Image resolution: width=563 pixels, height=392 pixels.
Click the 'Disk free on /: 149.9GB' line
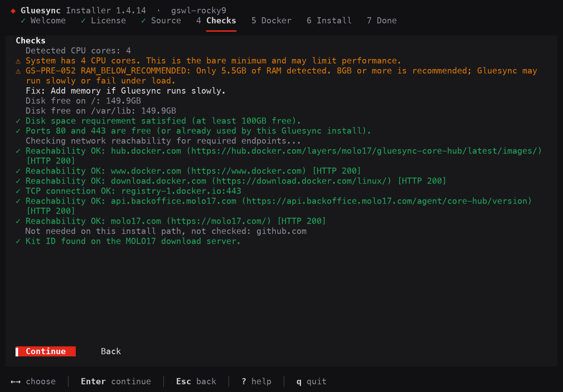point(83,101)
